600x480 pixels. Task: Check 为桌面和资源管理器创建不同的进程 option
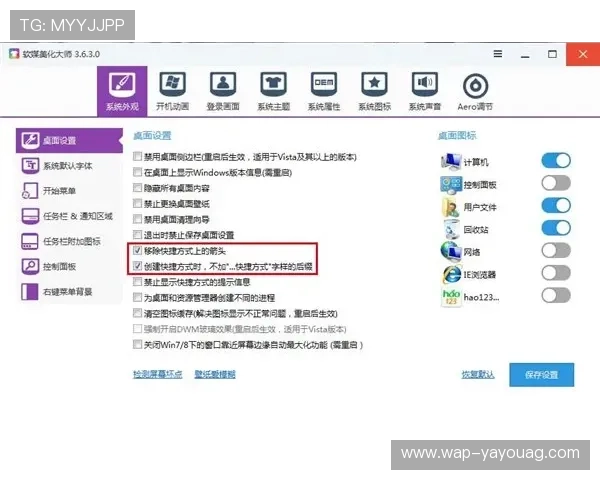tap(137, 297)
